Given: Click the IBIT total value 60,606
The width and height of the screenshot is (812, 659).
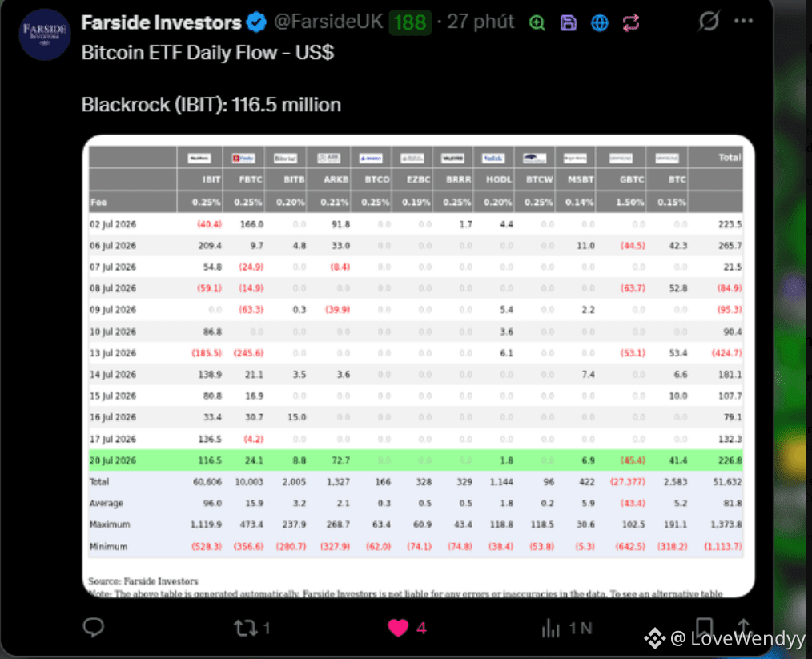Looking at the screenshot, I should click(207, 482).
